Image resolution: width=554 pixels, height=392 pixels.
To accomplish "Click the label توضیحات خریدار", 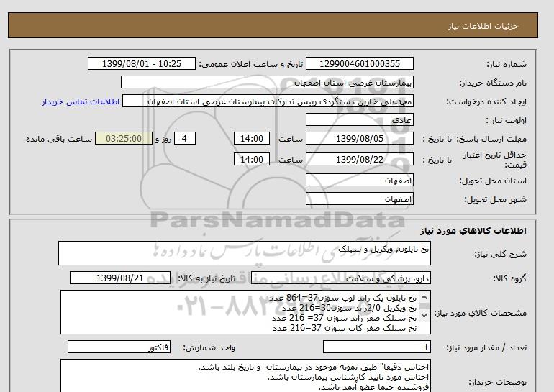I will click(x=497, y=382).
